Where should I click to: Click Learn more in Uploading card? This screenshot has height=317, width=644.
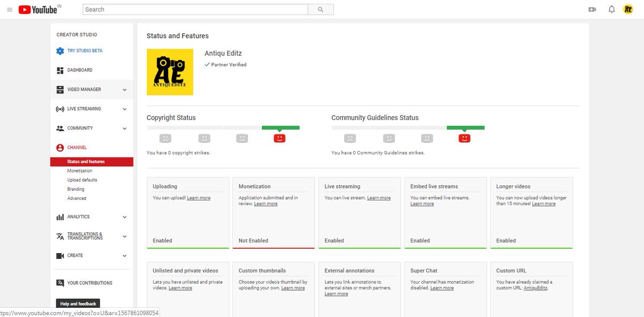point(199,198)
